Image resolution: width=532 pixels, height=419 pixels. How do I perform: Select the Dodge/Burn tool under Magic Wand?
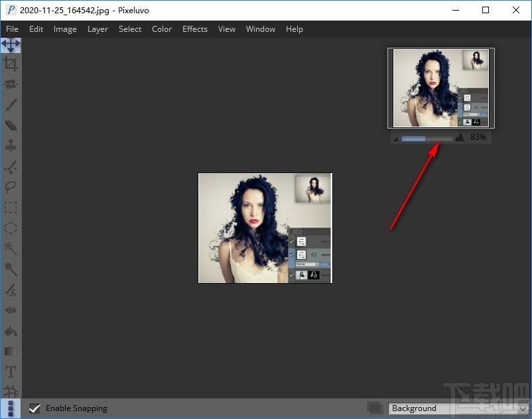pos(11,270)
